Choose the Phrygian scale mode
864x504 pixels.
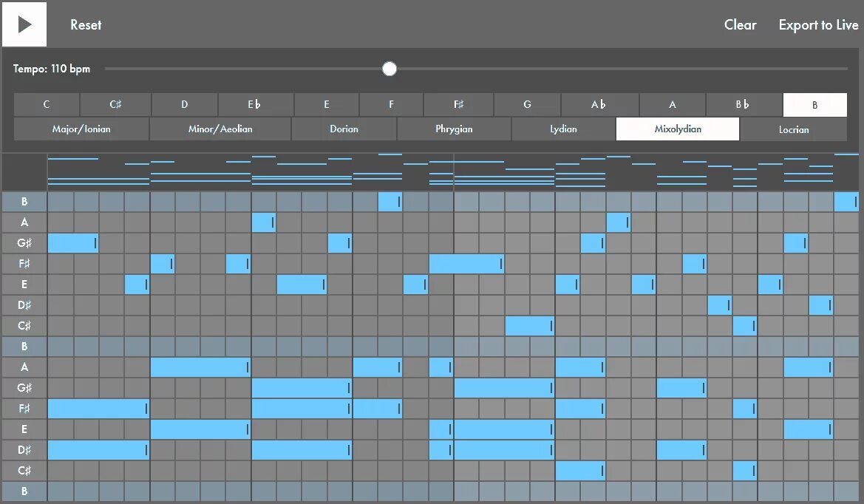(x=454, y=129)
